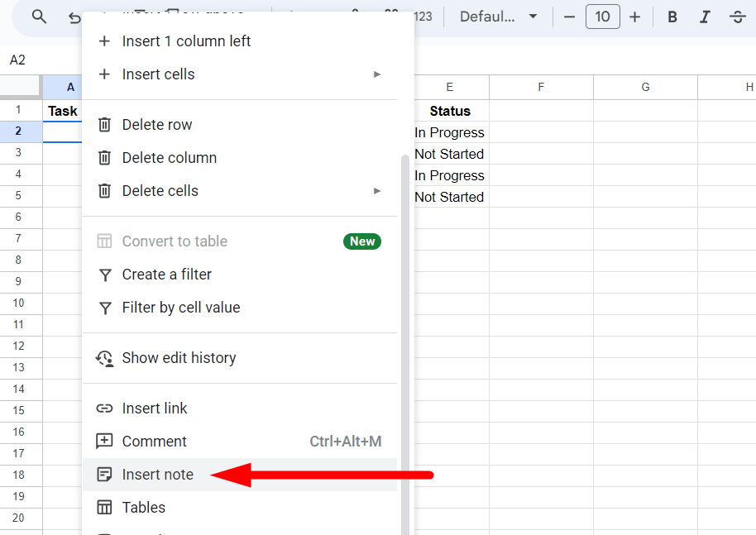
Task: Toggle bold formatting
Action: [x=672, y=17]
